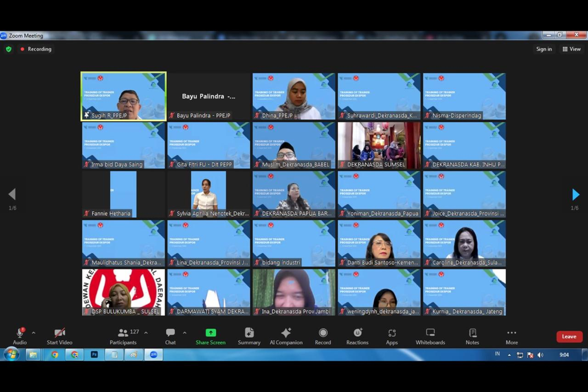Expand audio options arrow next to Audio
The image size is (588, 392).
pyautogui.click(x=34, y=333)
